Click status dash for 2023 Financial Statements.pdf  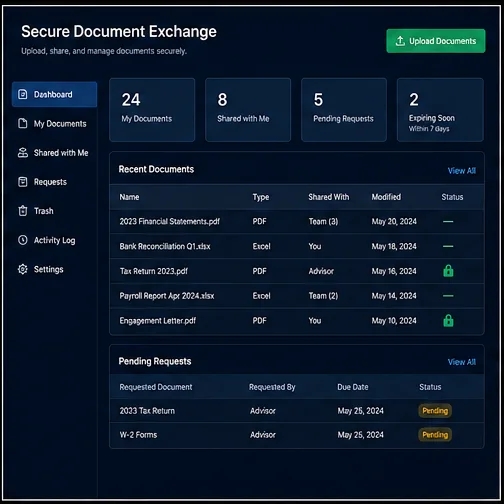(x=448, y=221)
